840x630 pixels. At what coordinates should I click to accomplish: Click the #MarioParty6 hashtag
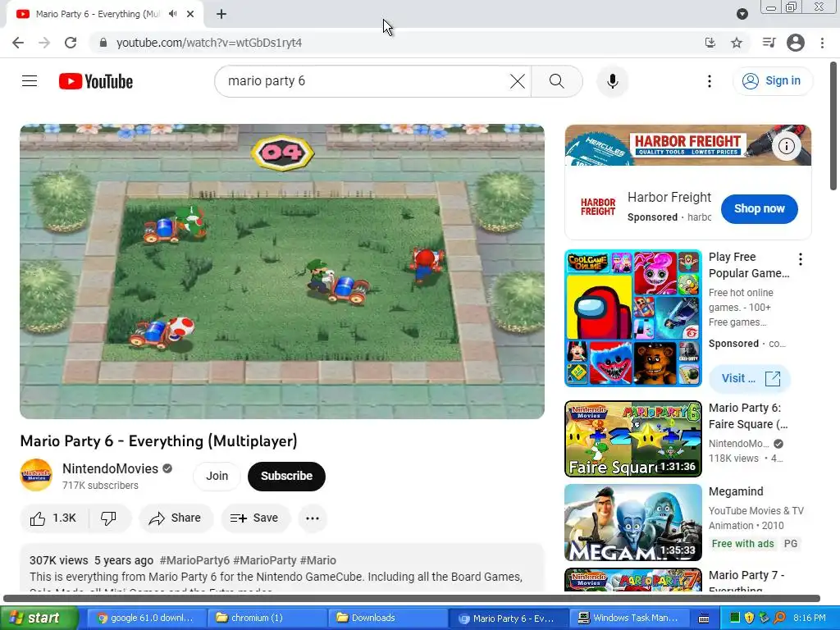[x=194, y=560]
